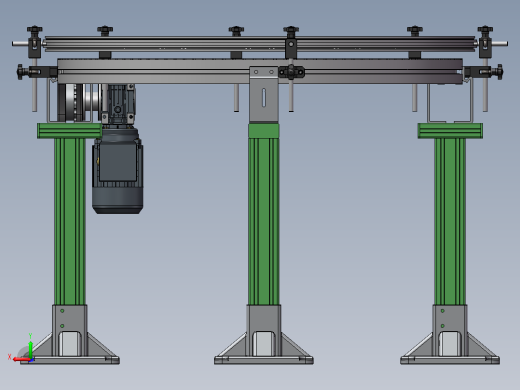Select the middle green support leg column

(x=264, y=214)
